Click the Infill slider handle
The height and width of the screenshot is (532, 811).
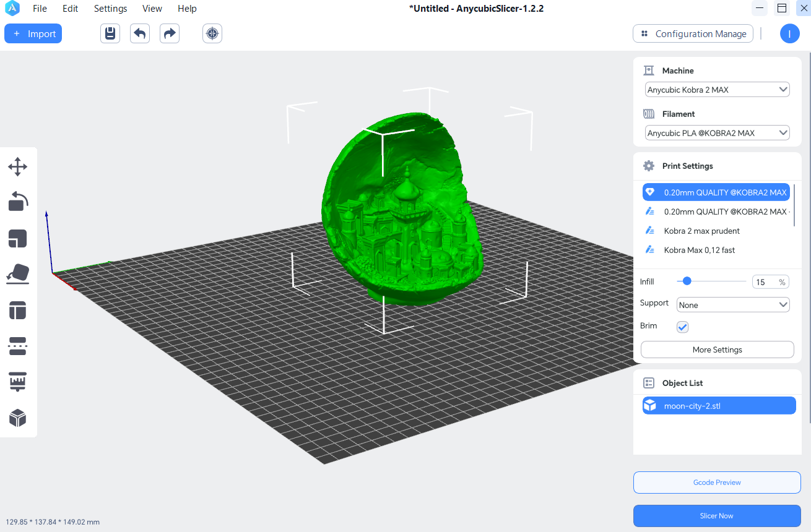point(687,281)
